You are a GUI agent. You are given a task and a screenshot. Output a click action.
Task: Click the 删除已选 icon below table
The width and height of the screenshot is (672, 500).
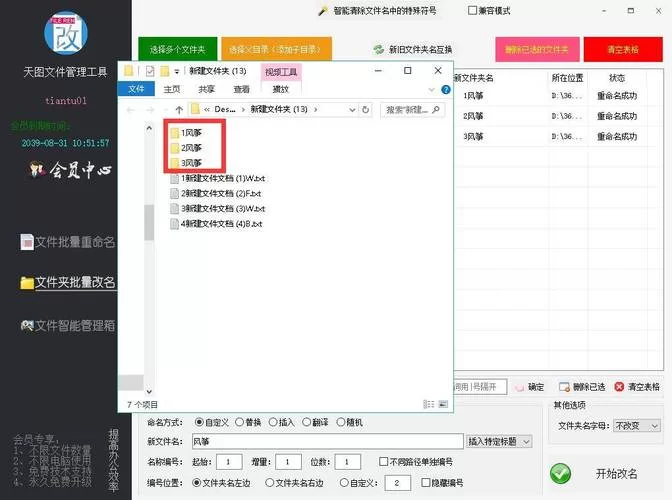[x=564, y=387]
